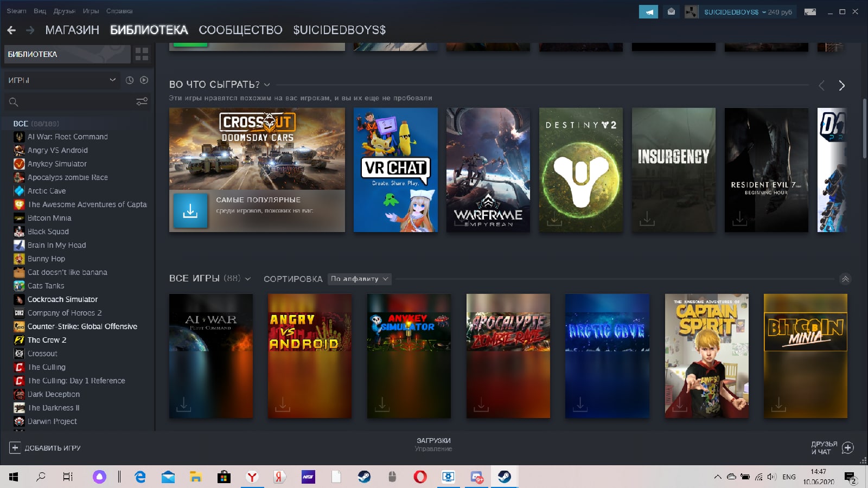Open the Друзья menu
Viewport: 868px width, 488px height.
point(65,11)
